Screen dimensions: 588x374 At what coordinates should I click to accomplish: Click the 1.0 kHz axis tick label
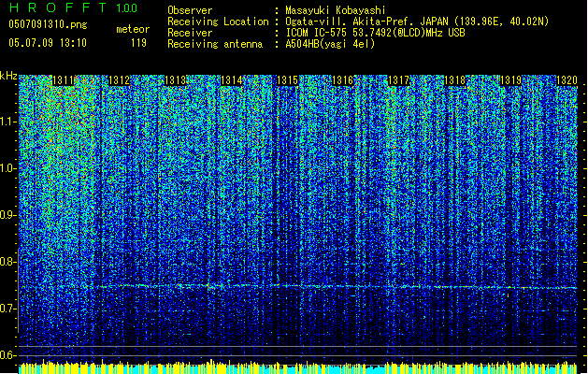pyautogui.click(x=7, y=168)
